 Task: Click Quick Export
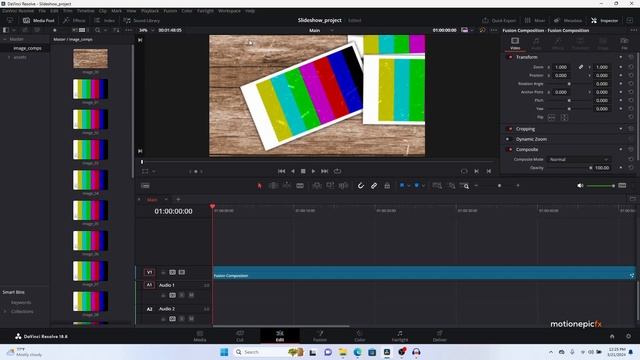499,20
